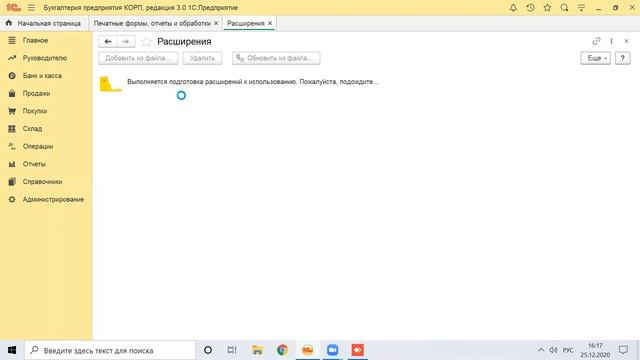
Task: Click the Удалить button
Action: 202,58
